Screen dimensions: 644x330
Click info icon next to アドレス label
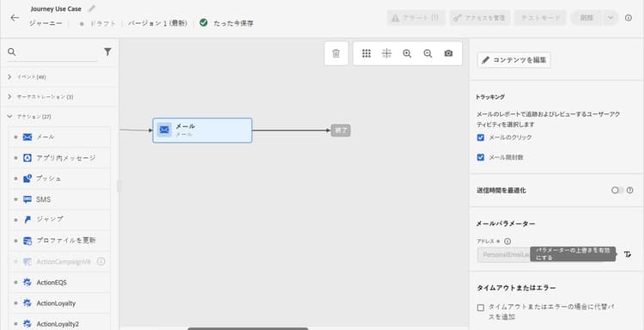(507, 241)
